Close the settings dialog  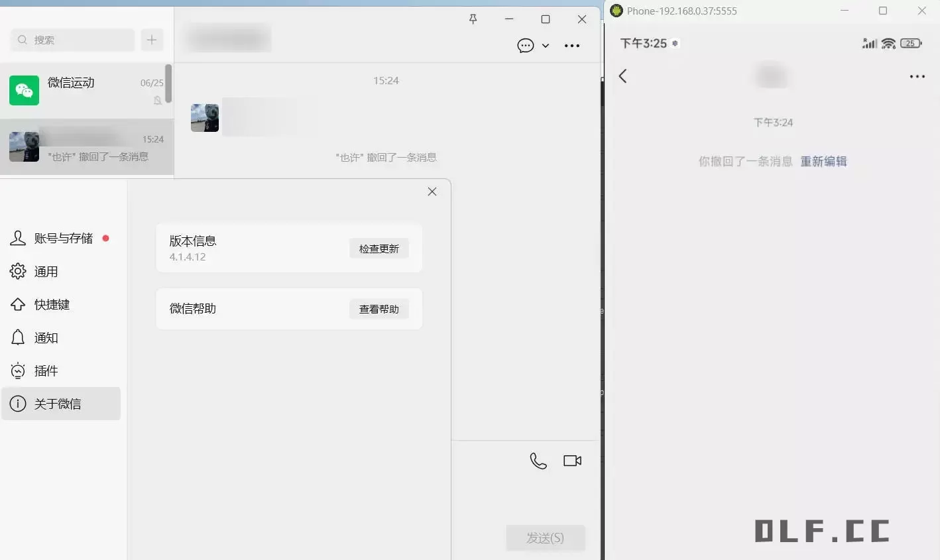(x=432, y=192)
